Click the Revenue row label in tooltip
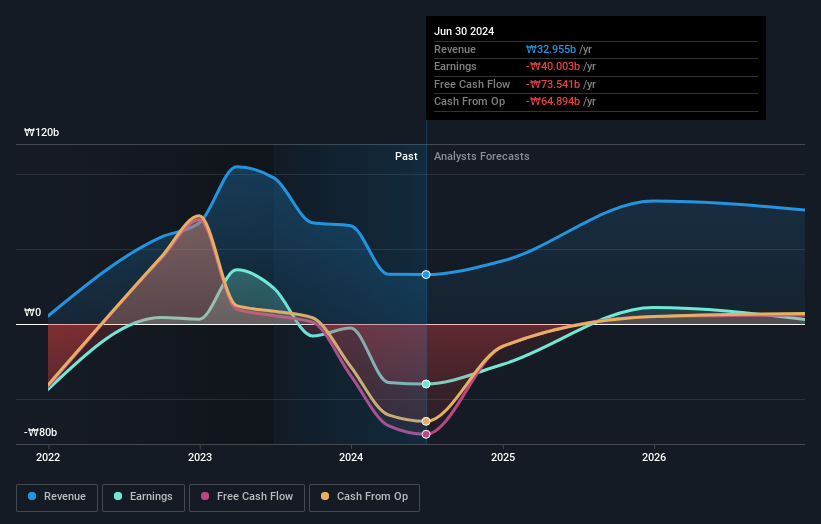Viewport: 821px width, 524px height. coord(455,49)
